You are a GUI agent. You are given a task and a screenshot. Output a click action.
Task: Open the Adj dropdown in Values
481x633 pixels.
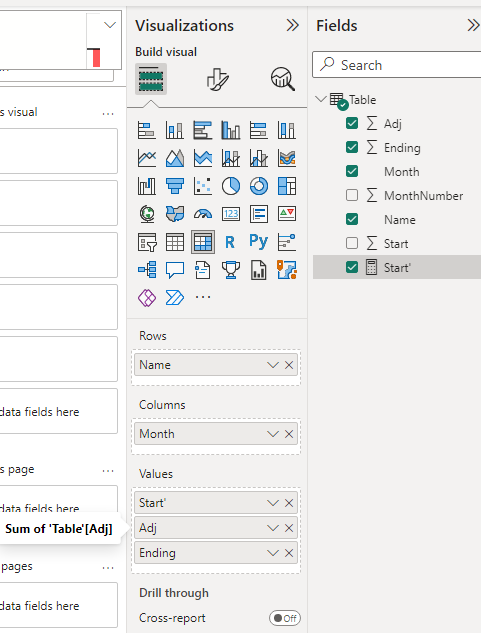click(273, 528)
